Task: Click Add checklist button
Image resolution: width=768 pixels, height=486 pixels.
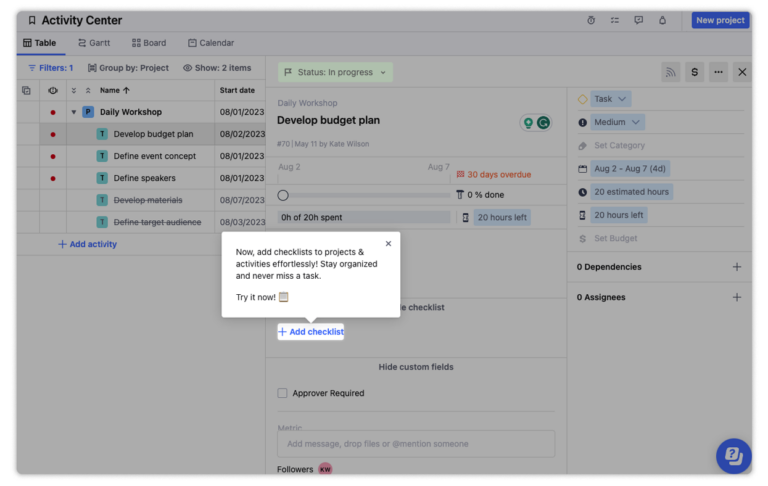Action: (x=311, y=332)
